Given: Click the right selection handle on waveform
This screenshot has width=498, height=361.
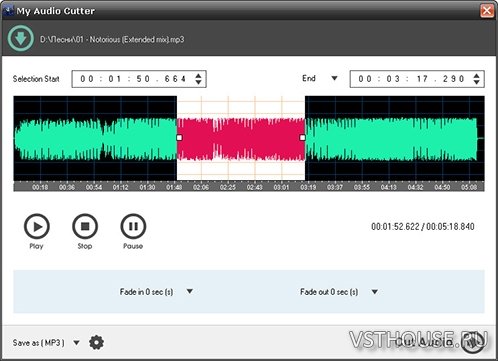Looking at the screenshot, I should (302, 137).
